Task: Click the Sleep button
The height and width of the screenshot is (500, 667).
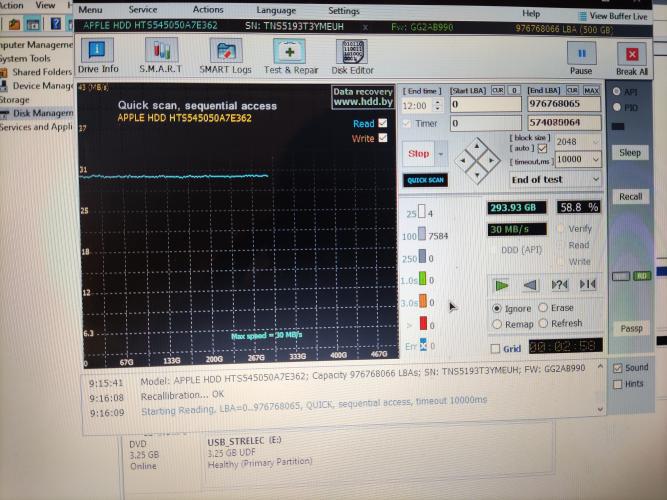Action: coord(630,153)
